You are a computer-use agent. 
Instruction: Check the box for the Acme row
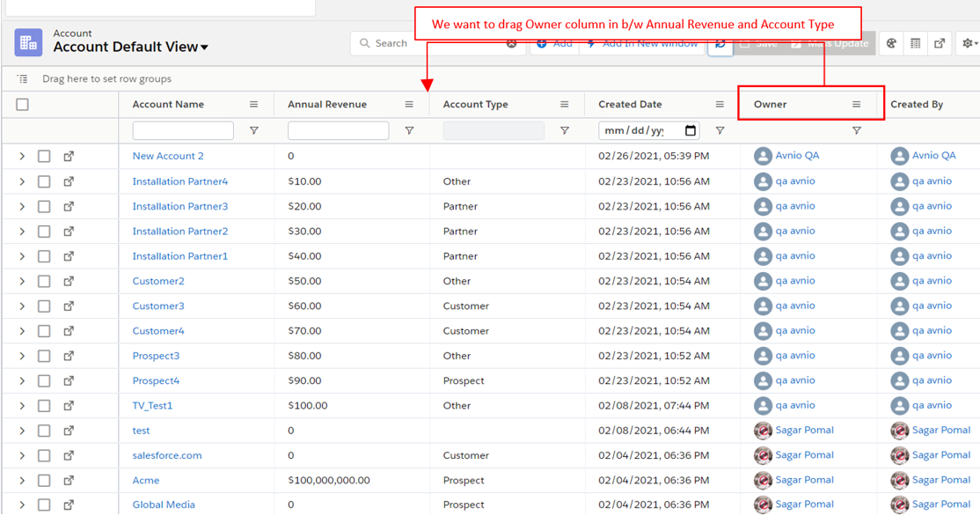click(x=44, y=480)
